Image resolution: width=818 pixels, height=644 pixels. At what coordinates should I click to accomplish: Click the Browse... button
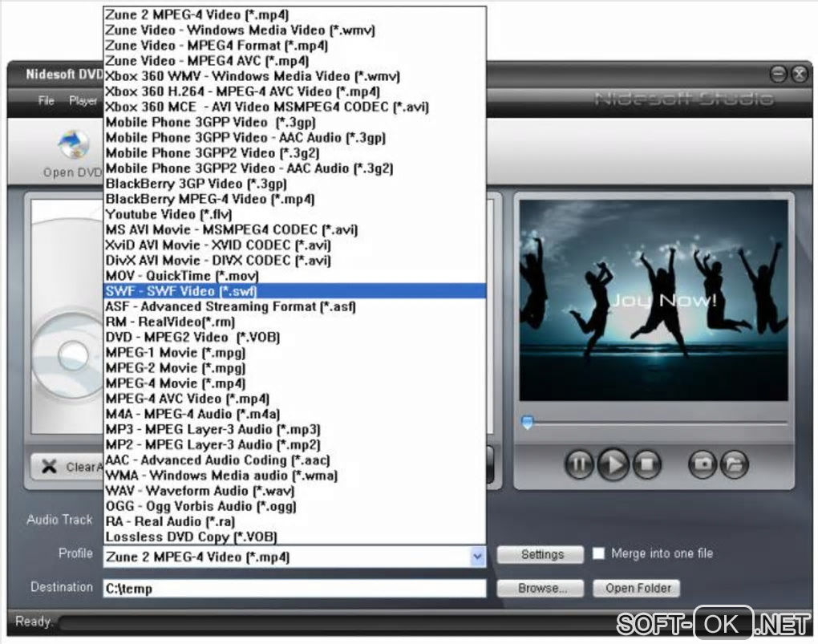tap(541, 588)
